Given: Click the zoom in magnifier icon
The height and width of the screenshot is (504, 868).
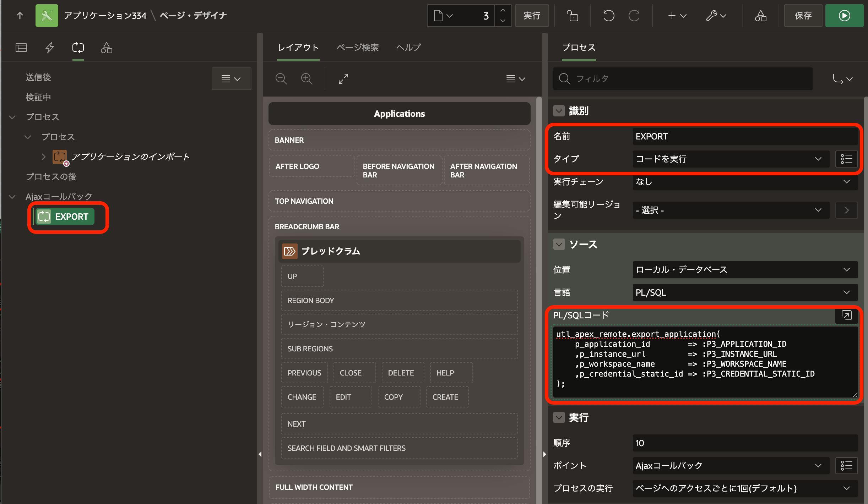Looking at the screenshot, I should click(x=306, y=79).
